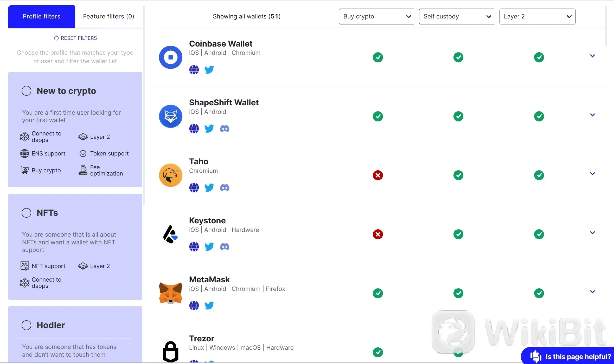Open Keystone website globe icon
Viewport: 614px width, 364px height.
point(194,247)
